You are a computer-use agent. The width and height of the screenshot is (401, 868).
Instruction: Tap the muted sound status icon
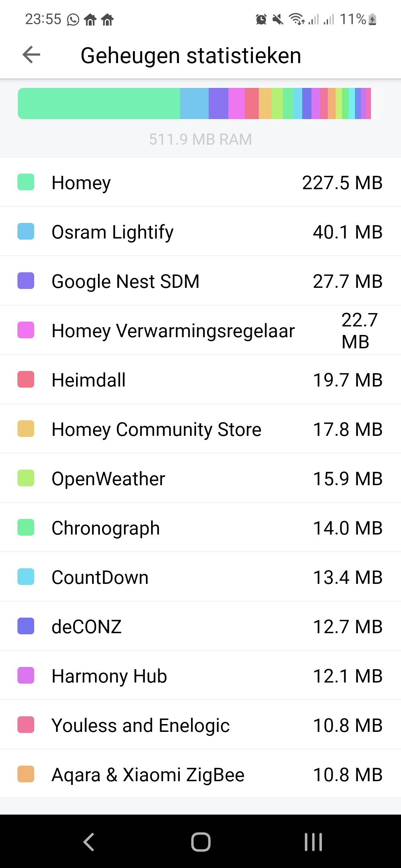coord(278,19)
